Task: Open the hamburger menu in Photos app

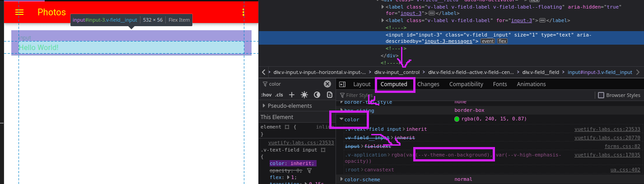Action: coord(19,13)
